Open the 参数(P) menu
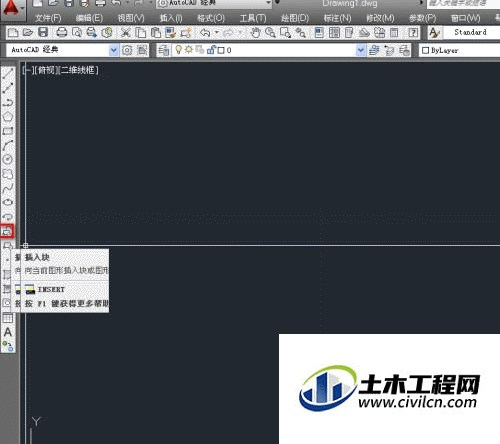Image resolution: width=500 pixels, height=444 pixels. (422, 18)
